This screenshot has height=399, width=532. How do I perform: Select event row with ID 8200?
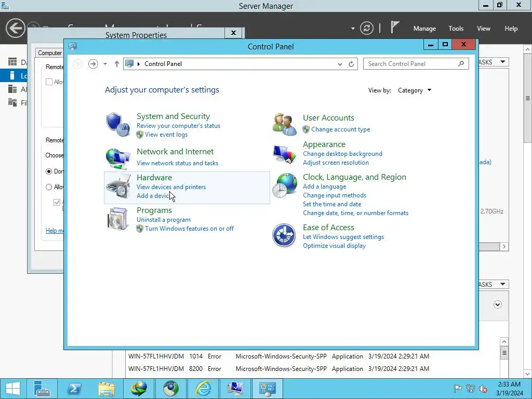(278, 368)
